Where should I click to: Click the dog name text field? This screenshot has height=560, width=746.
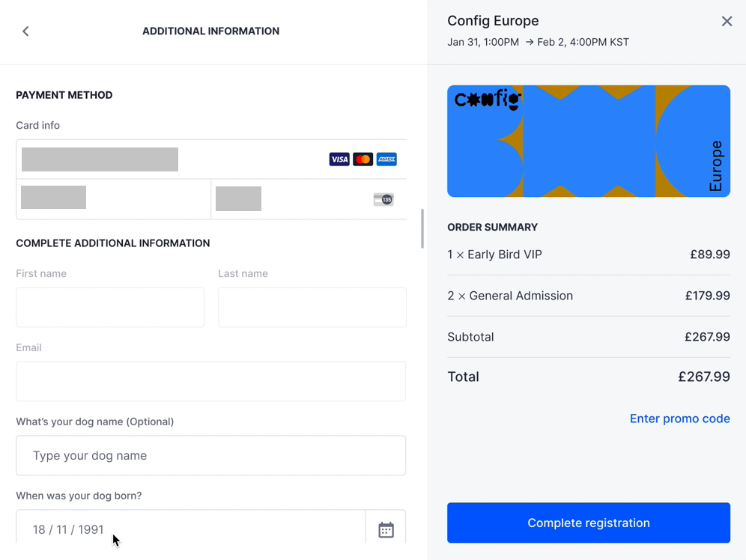click(210, 455)
